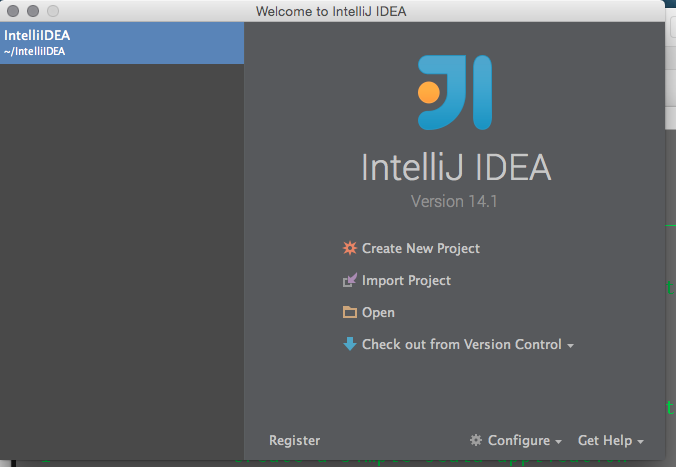Open the Configure dropdown menu
The image size is (676, 467).
(519, 440)
